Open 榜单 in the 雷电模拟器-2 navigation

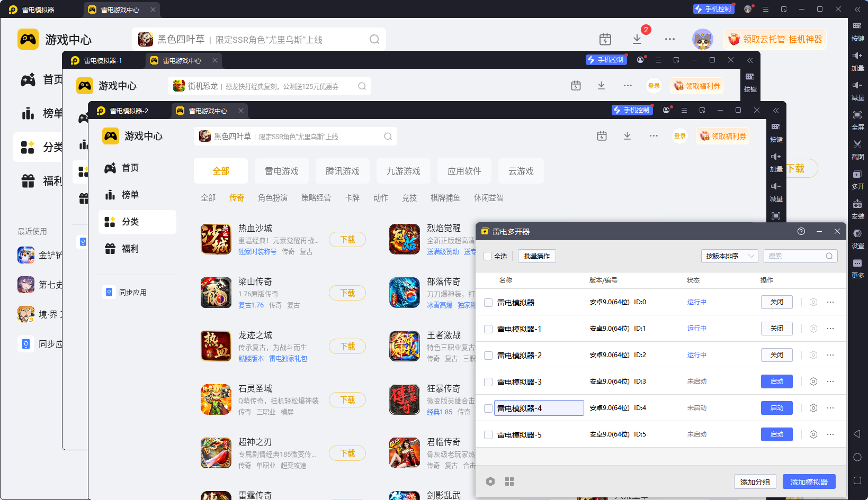[x=138, y=195]
